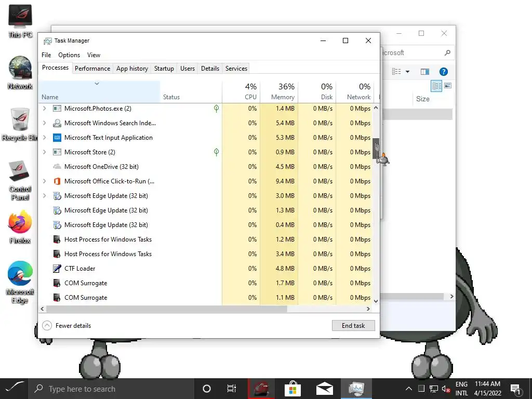This screenshot has height=399, width=532.
Task: Click the Microsoft Store suspended leaf icon
Action: (x=216, y=152)
